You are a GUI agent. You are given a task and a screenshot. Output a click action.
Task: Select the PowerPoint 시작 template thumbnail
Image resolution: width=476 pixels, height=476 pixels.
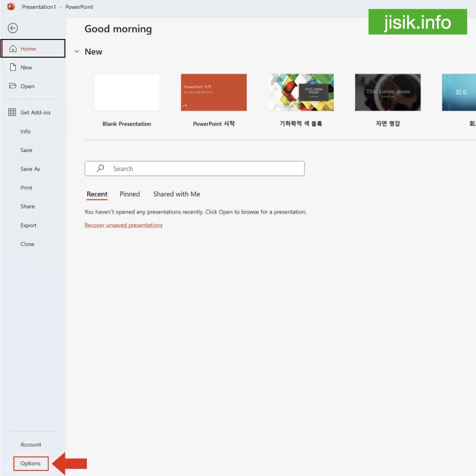(x=214, y=93)
